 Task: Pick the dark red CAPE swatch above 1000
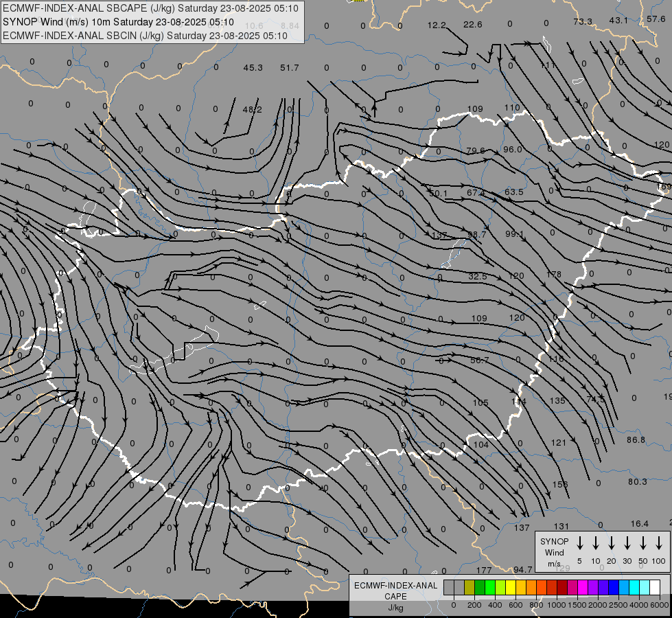point(562,588)
